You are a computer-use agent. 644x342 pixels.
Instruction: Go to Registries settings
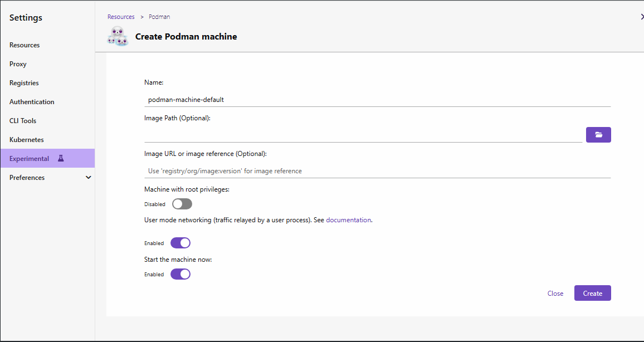tap(24, 83)
